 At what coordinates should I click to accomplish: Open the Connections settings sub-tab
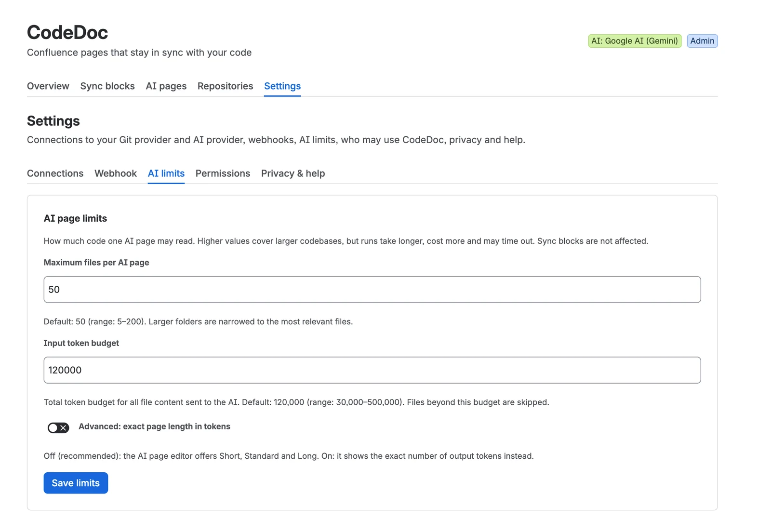coord(55,173)
